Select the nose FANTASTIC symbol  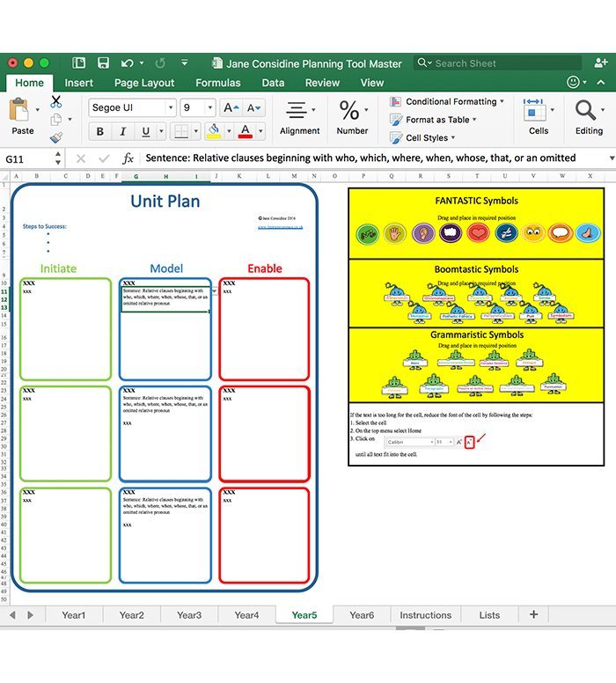588,233
